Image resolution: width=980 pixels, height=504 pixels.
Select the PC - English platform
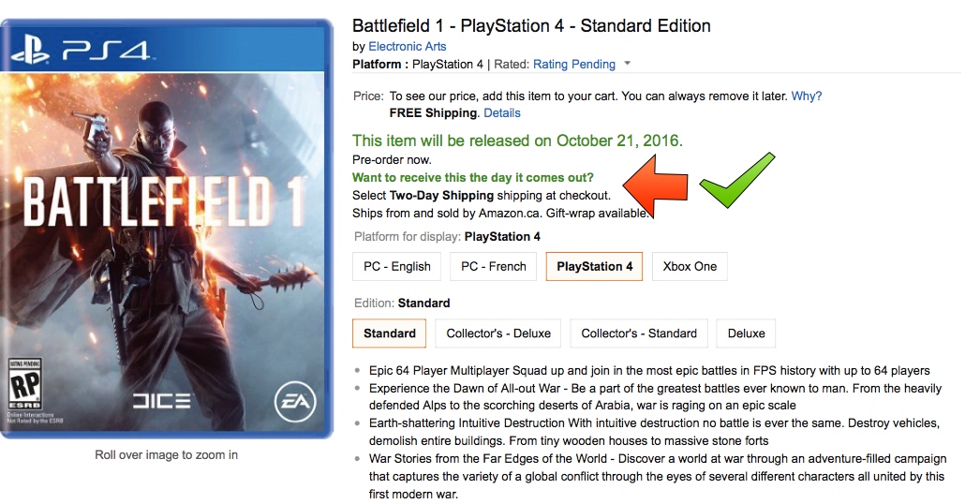point(397,266)
